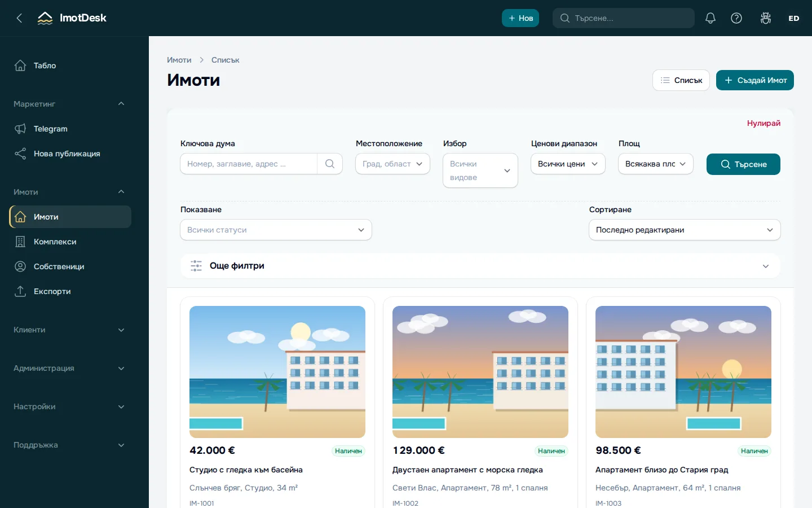Focus the global Търсене search field
Screen dimensions: 812x508
coord(624,18)
